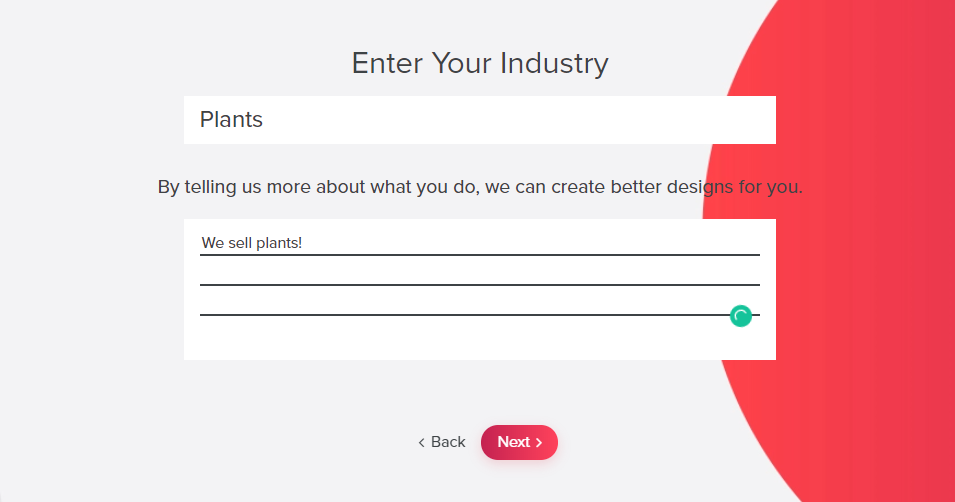Click the green Grammarly icon

(x=741, y=316)
